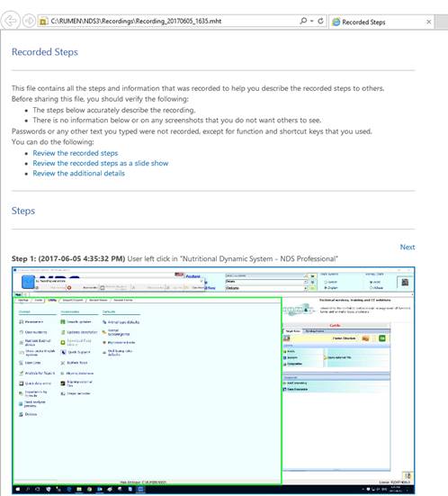Click the Next link above Step 1
Viewport: 448px width, 496px height.
[x=408, y=247]
